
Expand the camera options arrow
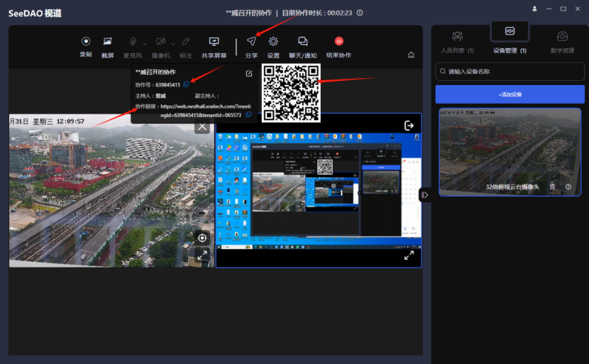[x=172, y=44]
